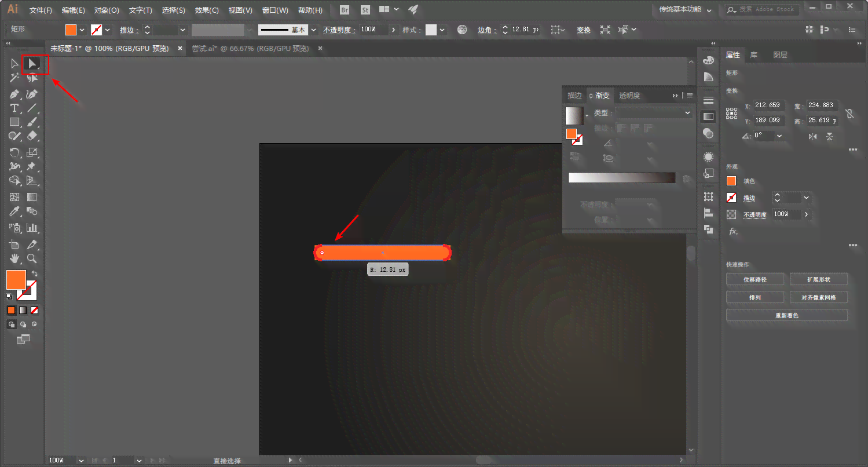Select the Artboard tool

coord(15,245)
